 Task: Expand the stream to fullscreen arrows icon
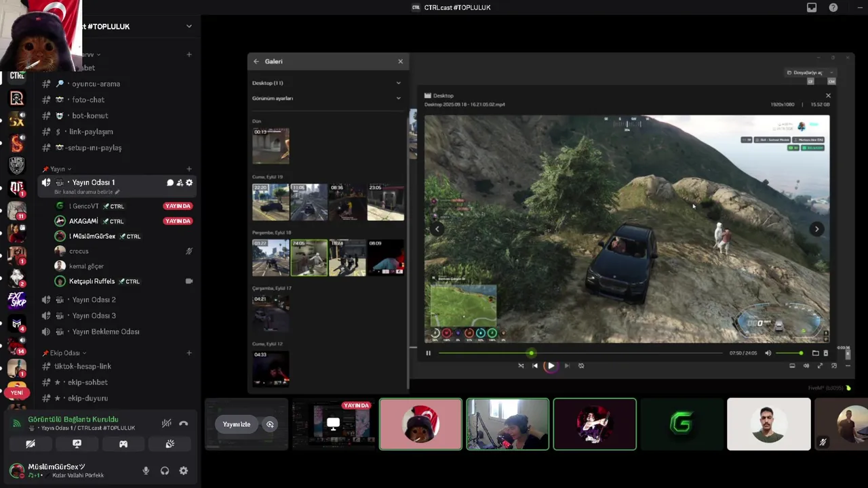(820, 366)
